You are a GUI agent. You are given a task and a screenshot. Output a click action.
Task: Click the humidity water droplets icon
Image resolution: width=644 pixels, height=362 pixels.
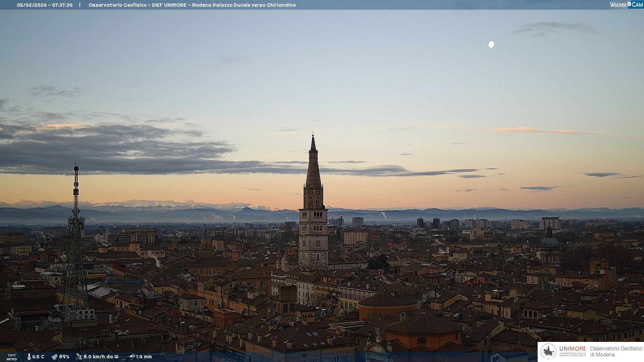[x=54, y=357]
